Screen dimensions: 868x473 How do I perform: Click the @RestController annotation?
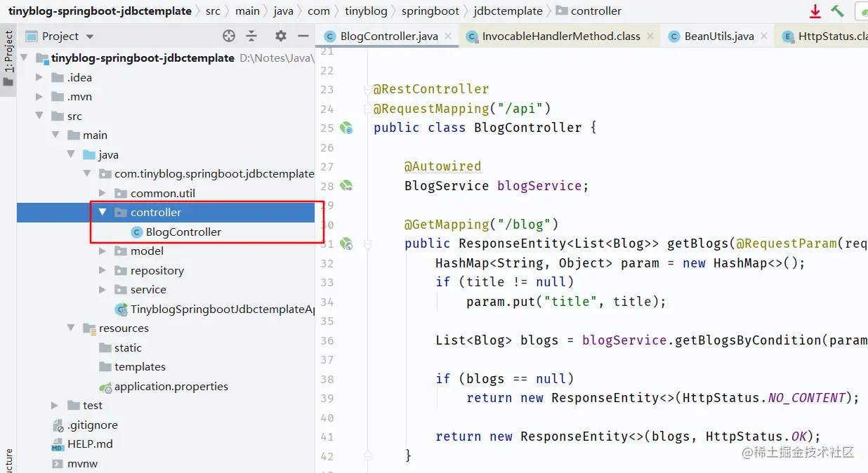tap(431, 89)
